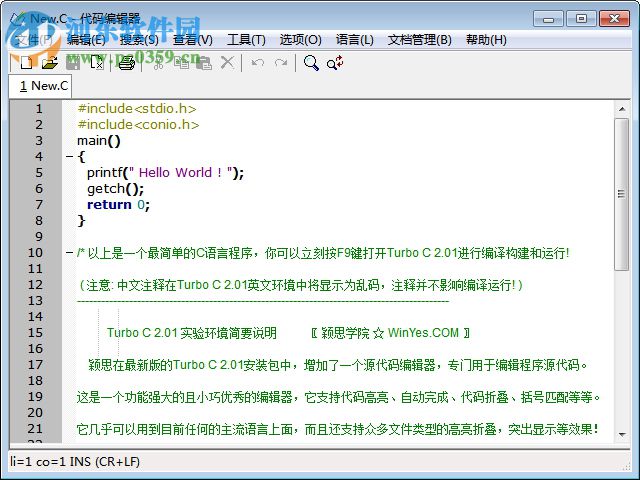
Task: Open the 选项(O) menu
Action: (x=300, y=40)
